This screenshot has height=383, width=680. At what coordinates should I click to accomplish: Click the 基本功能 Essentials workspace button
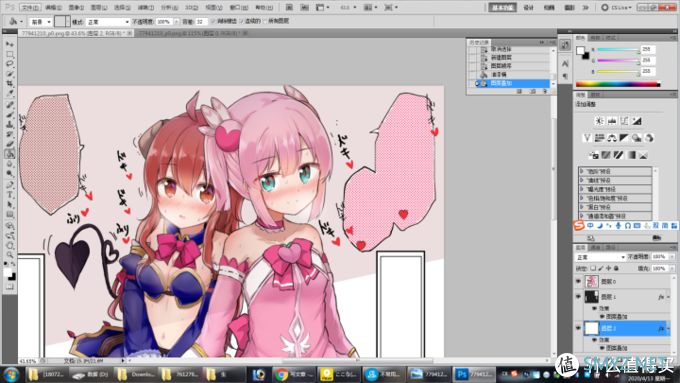click(x=502, y=7)
